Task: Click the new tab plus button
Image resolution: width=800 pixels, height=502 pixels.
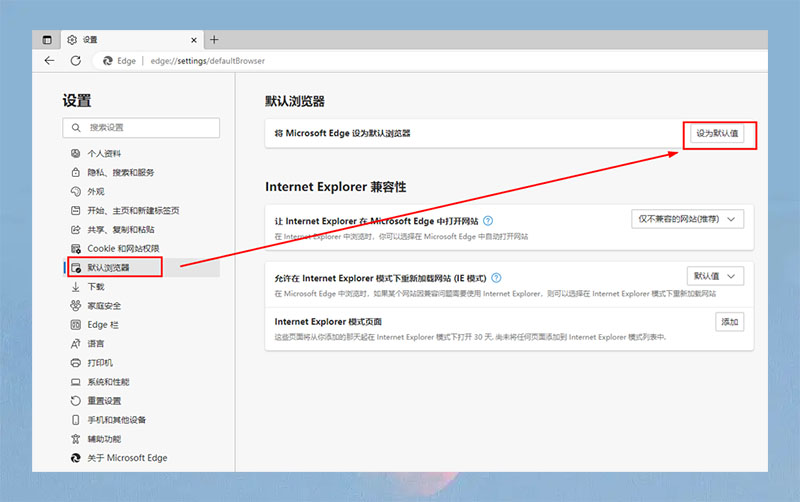Action: [214, 40]
